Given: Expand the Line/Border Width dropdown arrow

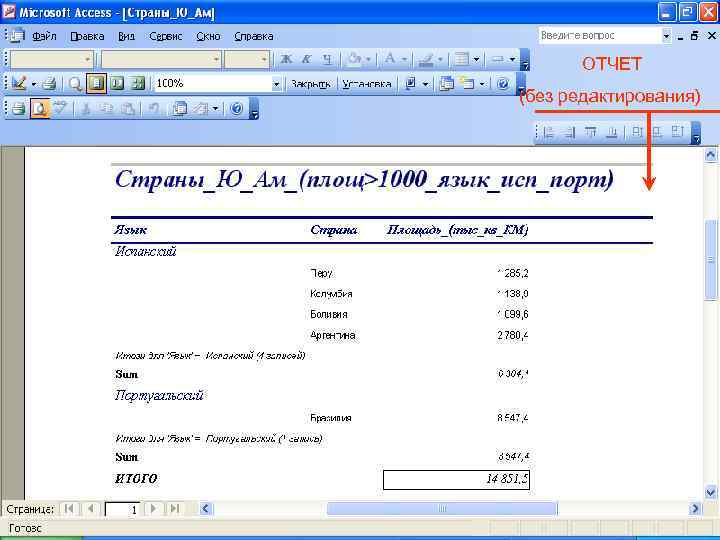Looking at the screenshot, I should pyautogui.click(x=477, y=59).
